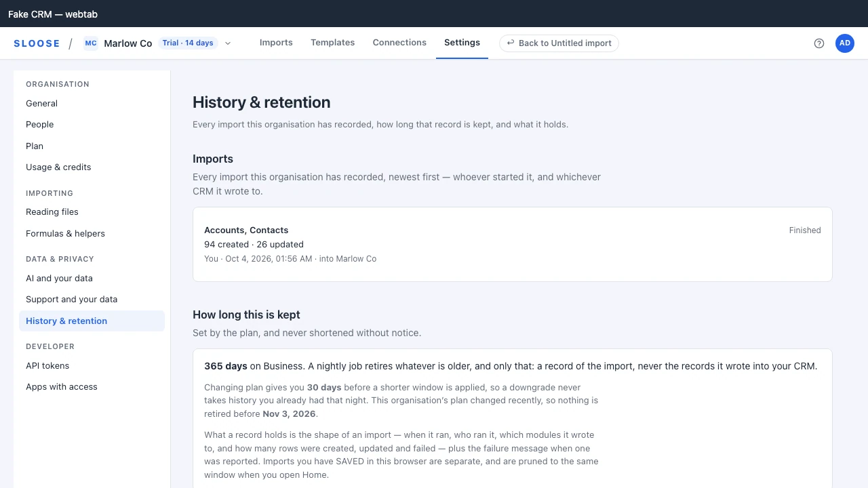
Task: Click the 94 created · 26 updated text
Action: click(254, 245)
